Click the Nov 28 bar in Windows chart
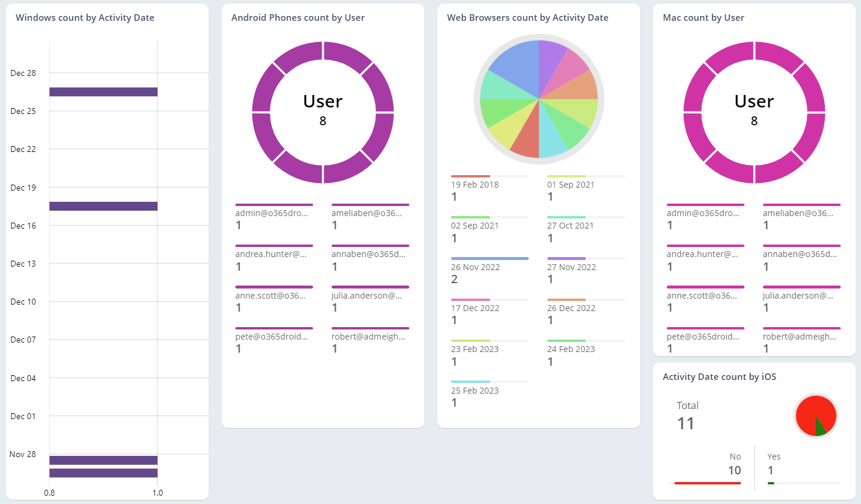Image resolution: width=861 pixels, height=504 pixels. [x=103, y=459]
